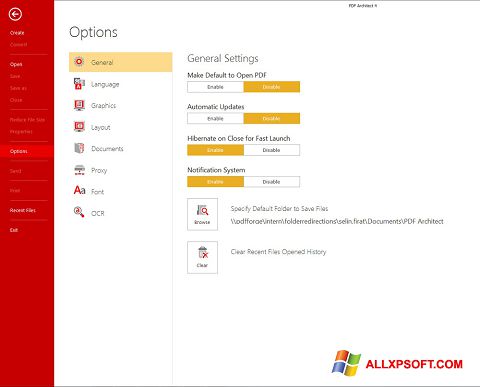Screen dimensions: 480x387
Task: Select Save in the red sidebar
Action: (15, 76)
